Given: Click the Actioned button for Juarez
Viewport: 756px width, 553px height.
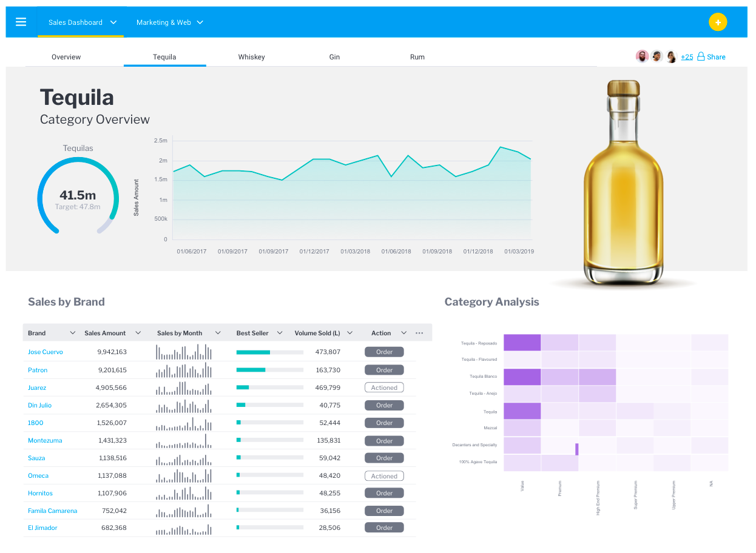Looking at the screenshot, I should click(384, 387).
